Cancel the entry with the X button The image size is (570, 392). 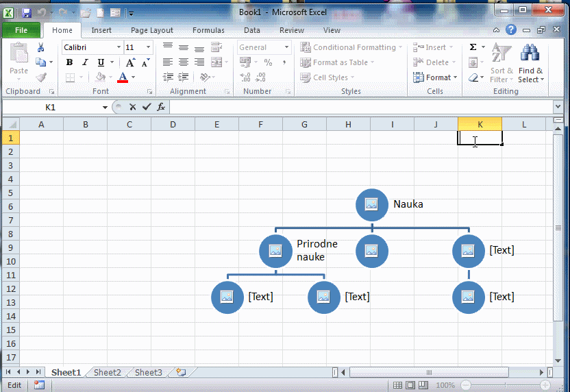pyautogui.click(x=132, y=107)
